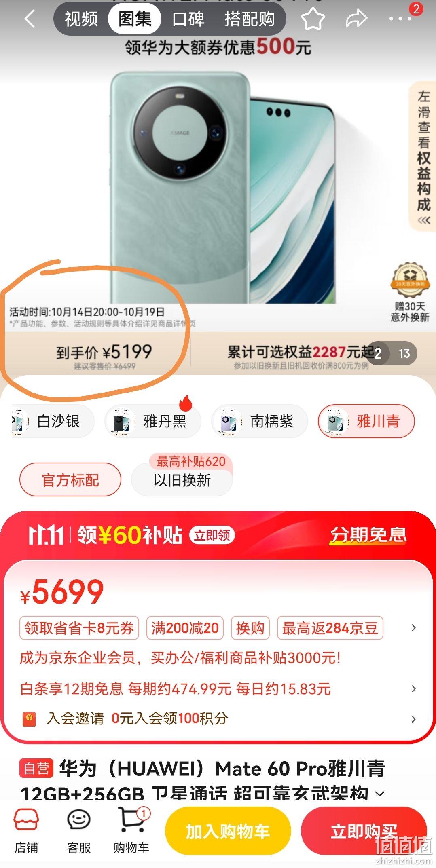The image size is (436, 868).
Task: Select the 南糯紫 color variant
Action: [260, 421]
